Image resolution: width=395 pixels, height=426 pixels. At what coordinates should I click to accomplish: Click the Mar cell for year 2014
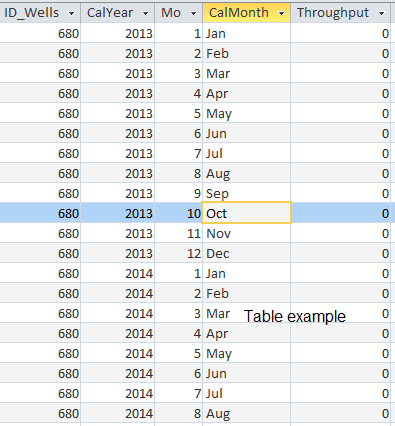[x=247, y=313]
